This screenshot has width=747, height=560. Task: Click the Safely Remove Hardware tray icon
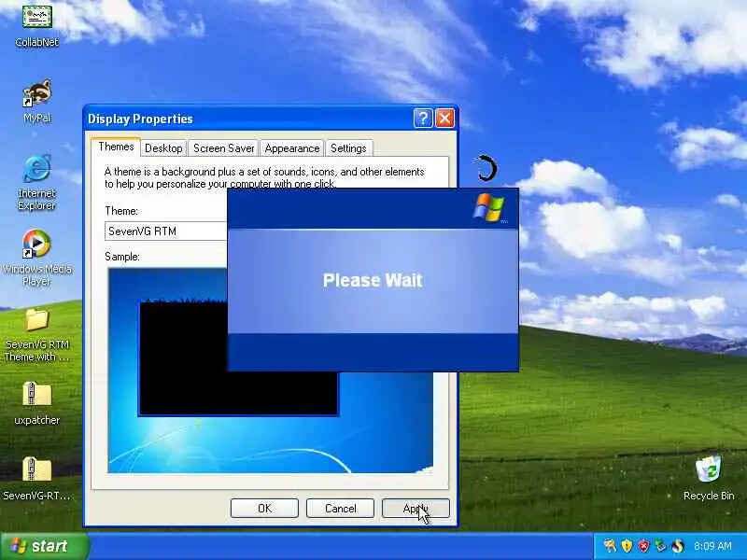[x=660, y=545]
